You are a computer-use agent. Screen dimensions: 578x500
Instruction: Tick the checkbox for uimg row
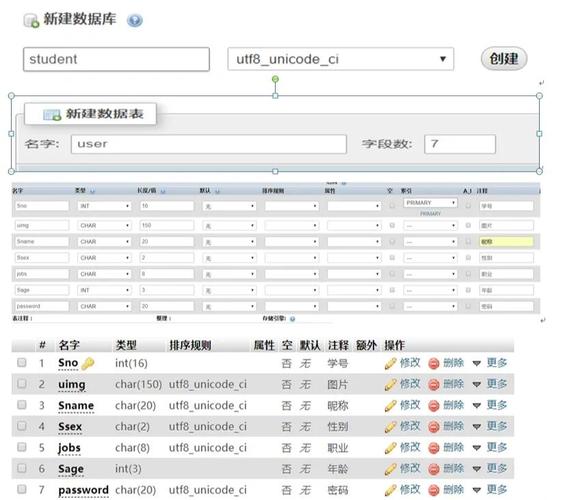22,383
